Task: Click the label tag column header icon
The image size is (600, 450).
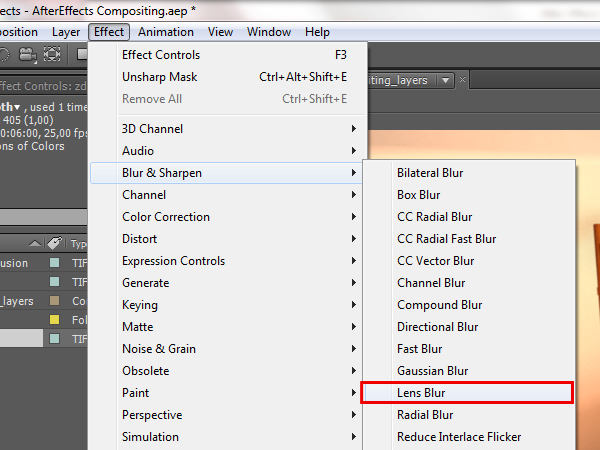Action: point(54,243)
